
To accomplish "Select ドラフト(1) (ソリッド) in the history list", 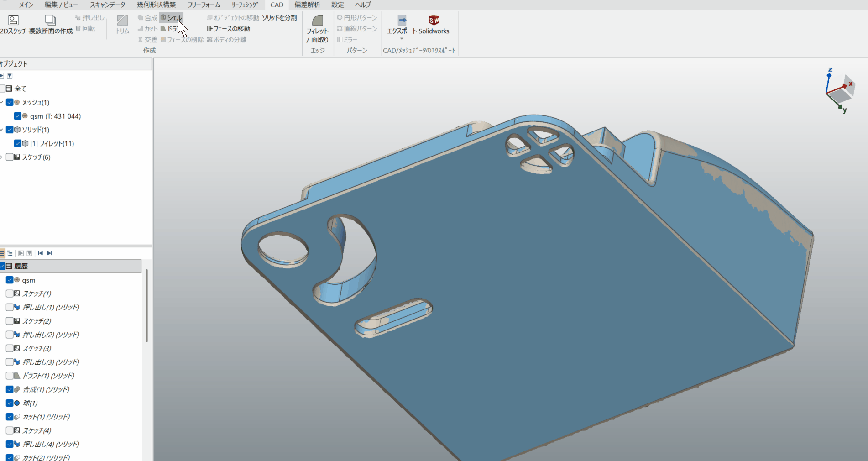I will click(48, 376).
